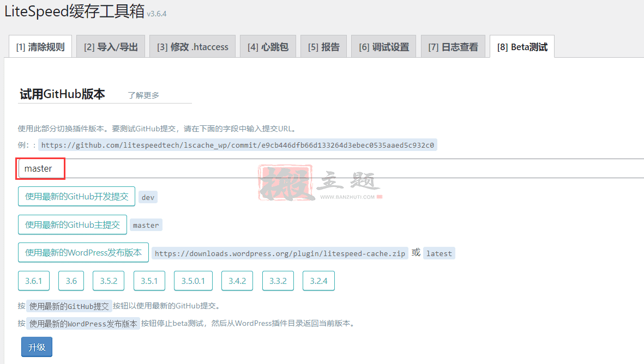Select version 3.5.0.1
The height and width of the screenshot is (364, 644).
[193, 281]
